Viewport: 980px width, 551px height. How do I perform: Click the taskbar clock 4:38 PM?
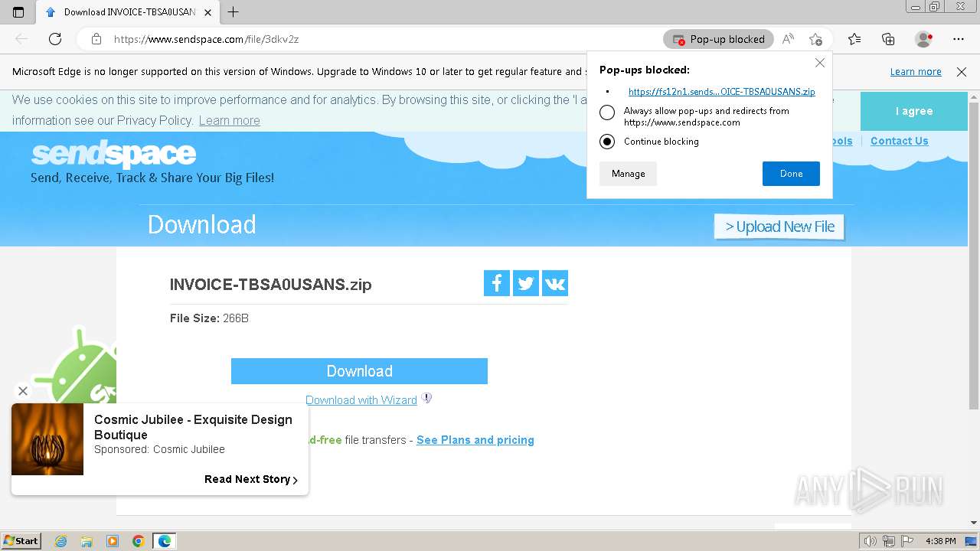point(940,541)
